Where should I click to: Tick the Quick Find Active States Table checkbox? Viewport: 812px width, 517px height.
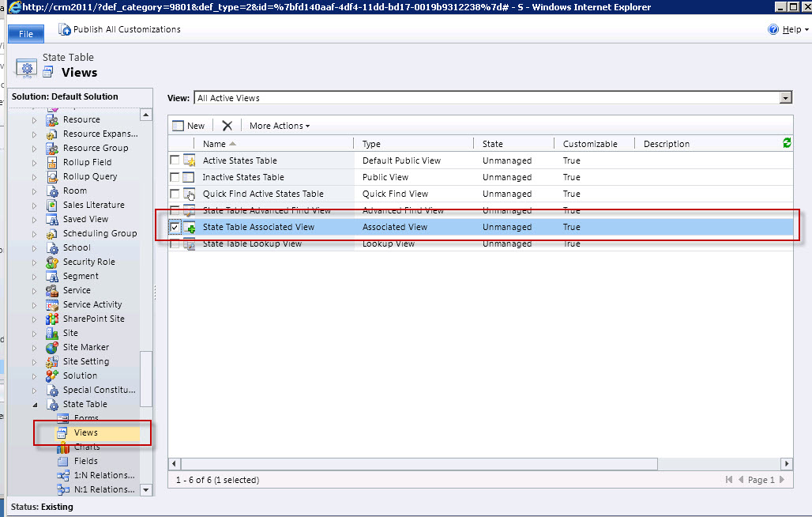point(175,194)
